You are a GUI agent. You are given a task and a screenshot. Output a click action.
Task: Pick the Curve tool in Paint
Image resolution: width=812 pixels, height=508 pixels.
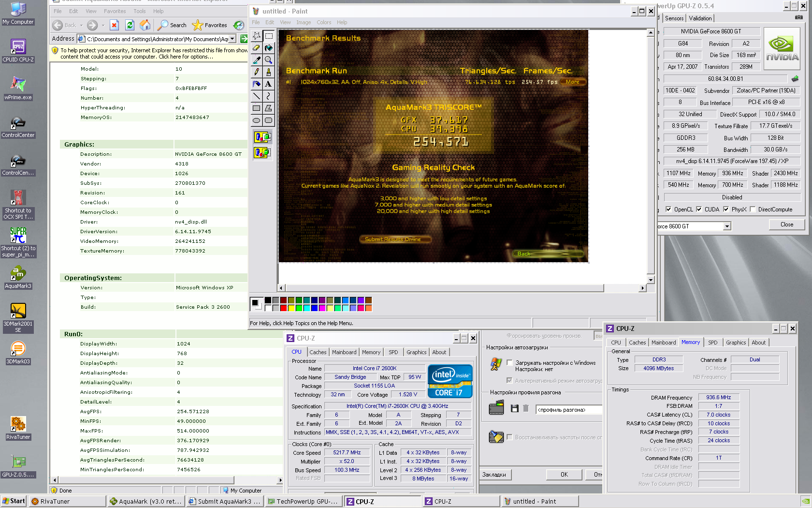[269, 96]
